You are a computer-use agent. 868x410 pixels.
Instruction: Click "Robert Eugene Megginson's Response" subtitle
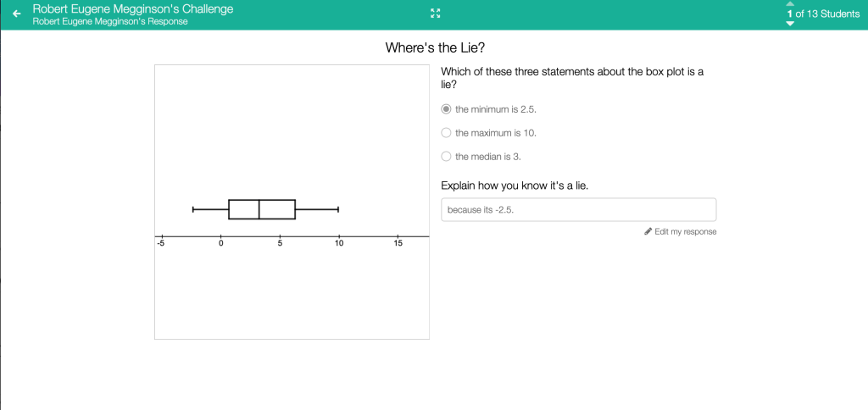point(110,22)
